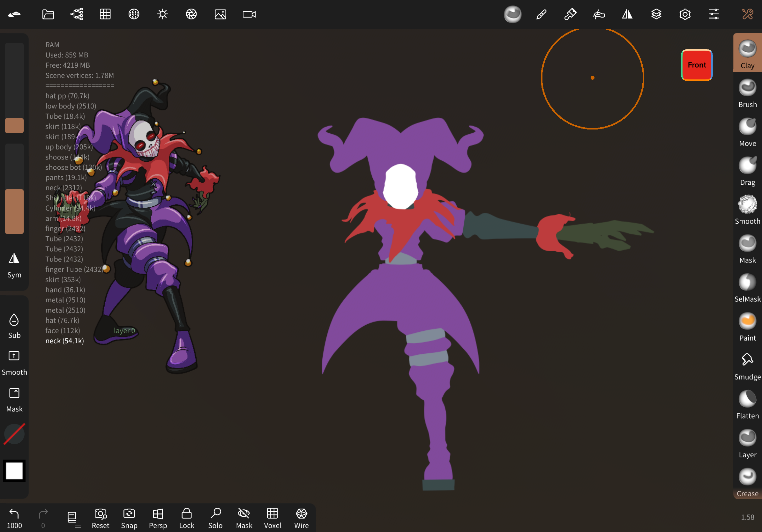Select the Move tool
This screenshot has width=762, height=532.
[747, 132]
